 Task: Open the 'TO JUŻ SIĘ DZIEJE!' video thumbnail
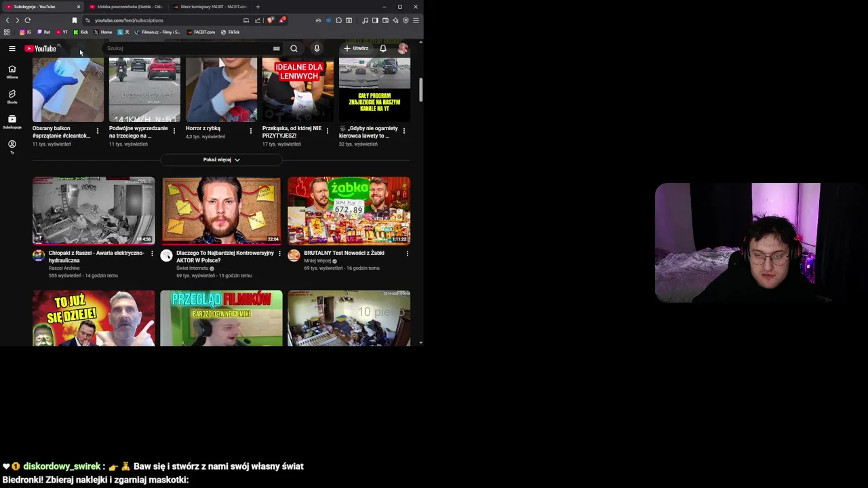(94, 318)
